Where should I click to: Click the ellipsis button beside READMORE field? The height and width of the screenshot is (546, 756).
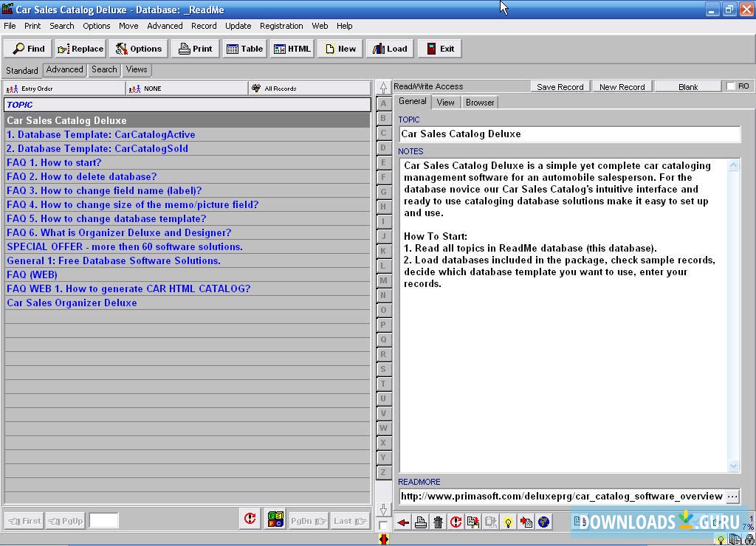[x=732, y=497]
